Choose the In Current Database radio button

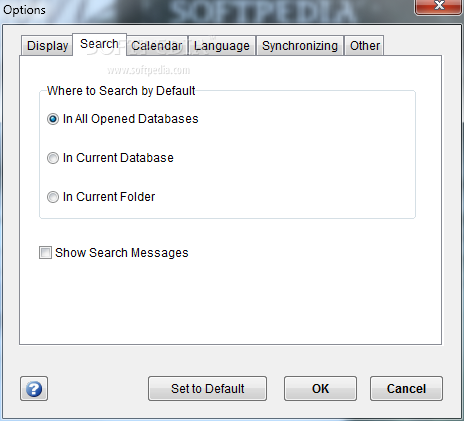[53, 158]
